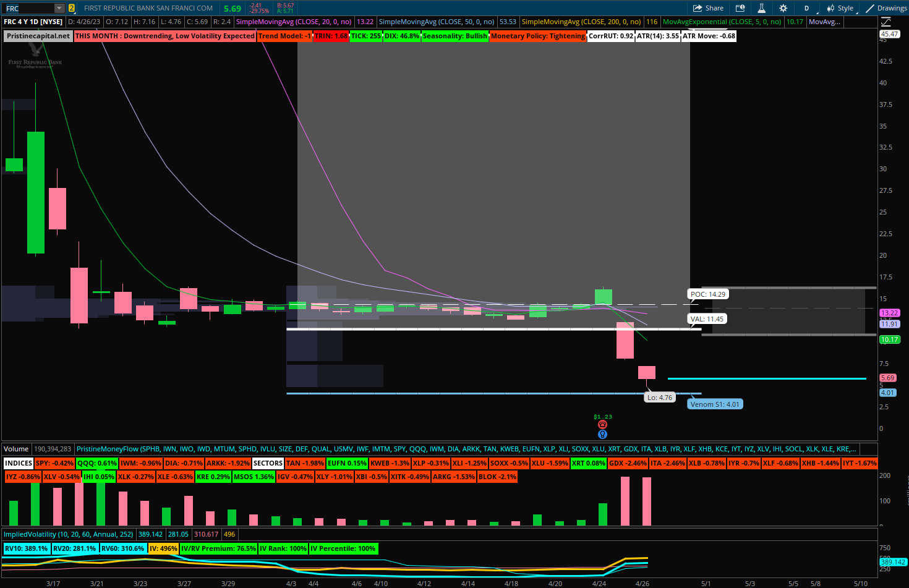Click the POC: 14.29 chart bubble
This screenshot has height=588, width=909.
[708, 294]
